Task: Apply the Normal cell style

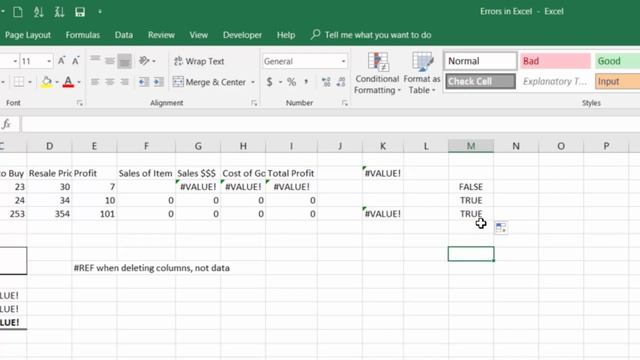Action: point(480,61)
